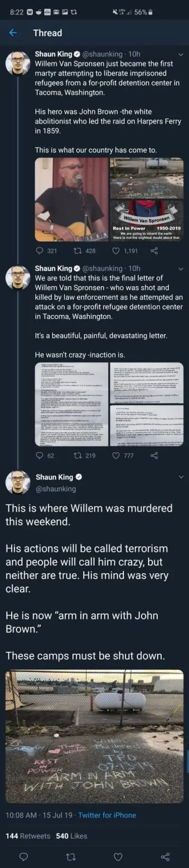Open the first tweet's chevron options menu
189x868 pixels.
coord(180,54)
